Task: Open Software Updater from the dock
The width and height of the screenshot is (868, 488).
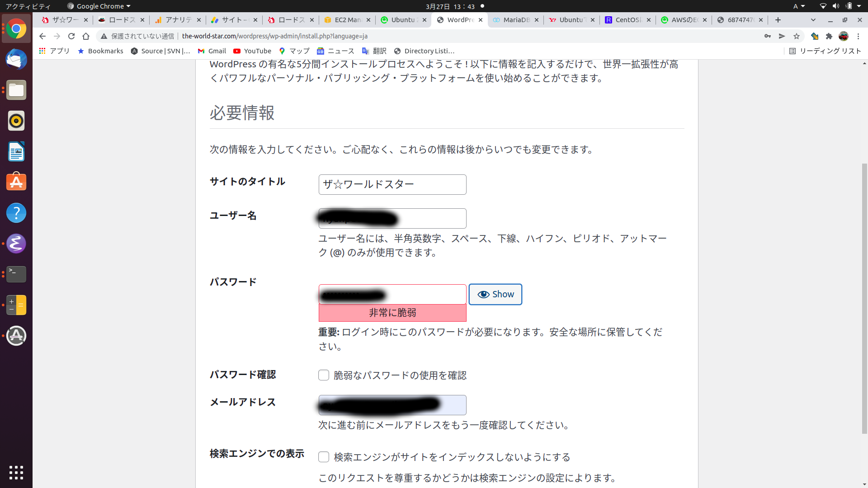Action: pos(16,336)
